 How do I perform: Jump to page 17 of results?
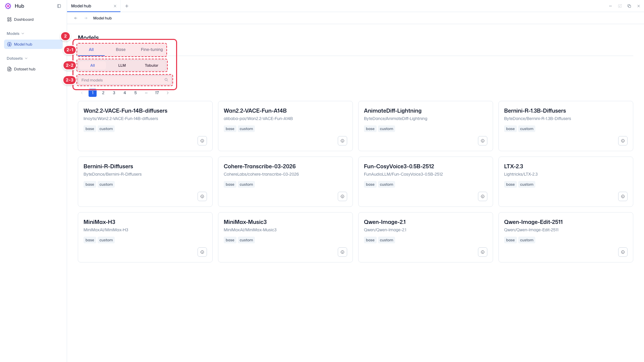tap(157, 93)
